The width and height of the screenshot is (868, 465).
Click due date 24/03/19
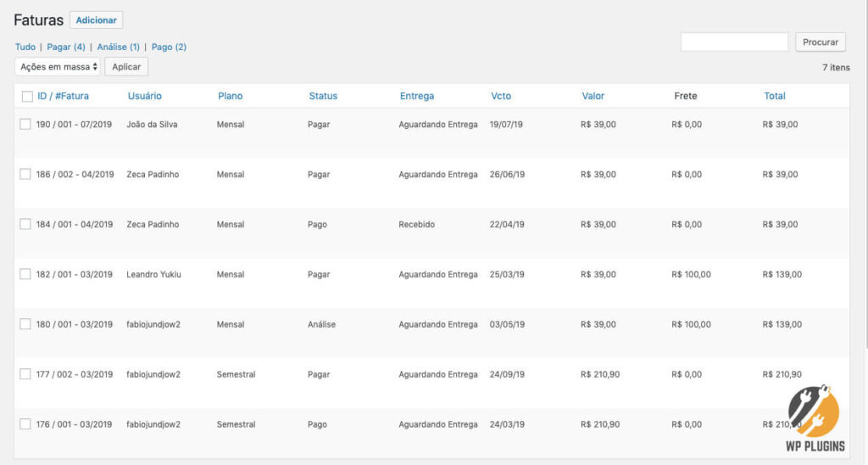pyautogui.click(x=507, y=424)
